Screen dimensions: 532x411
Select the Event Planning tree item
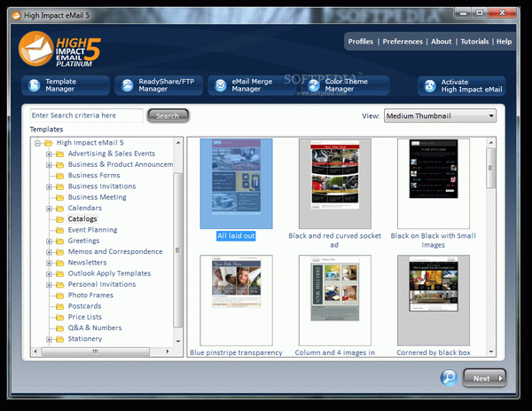pyautogui.click(x=92, y=230)
